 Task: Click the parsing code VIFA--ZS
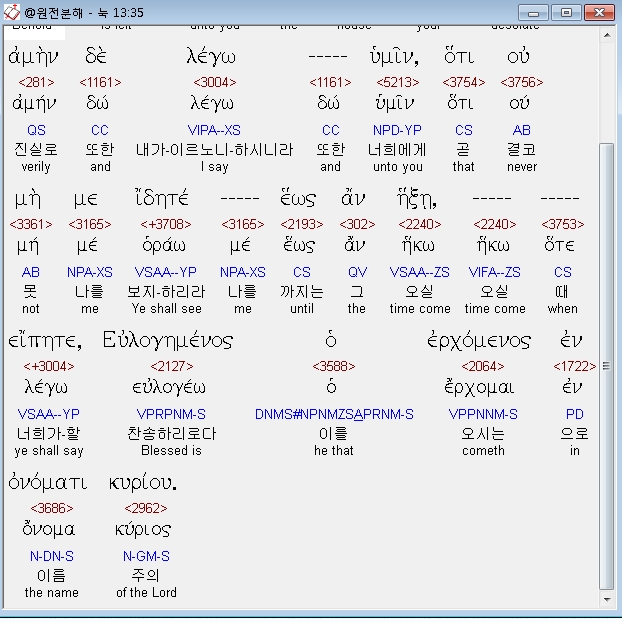click(x=494, y=272)
